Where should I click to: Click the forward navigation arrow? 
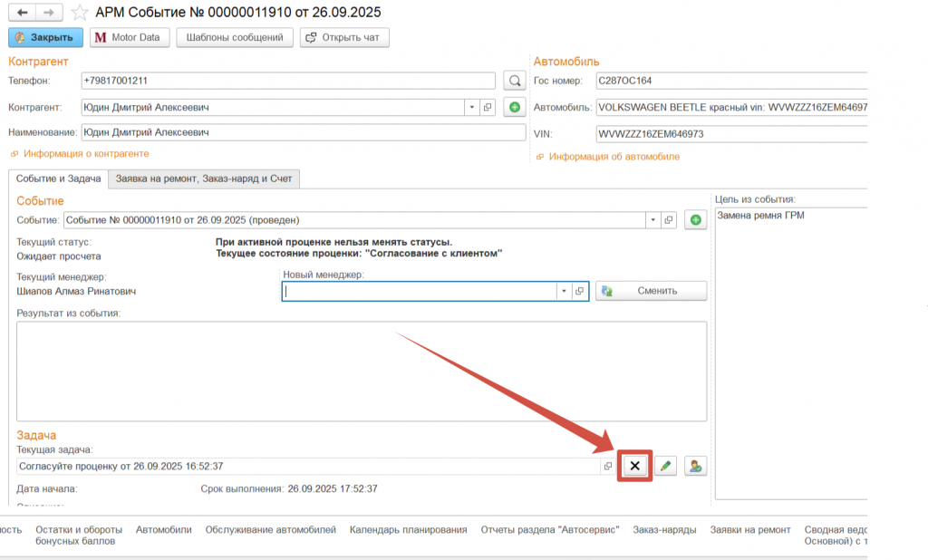(50, 13)
